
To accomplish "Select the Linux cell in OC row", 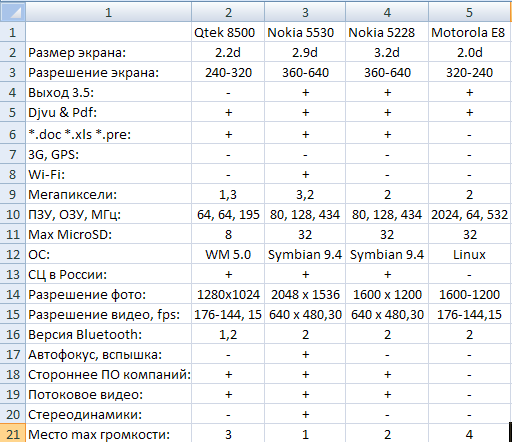I will point(470,254).
